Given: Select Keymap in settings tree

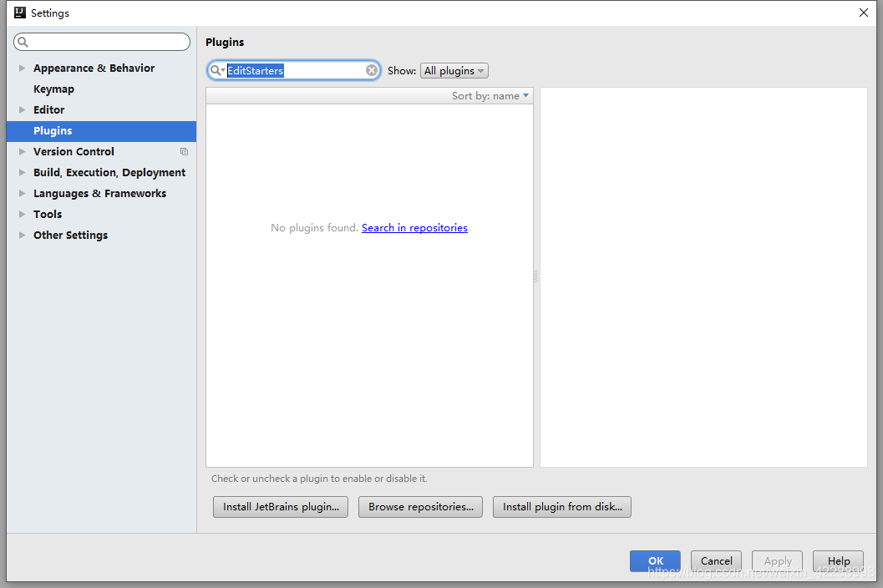Looking at the screenshot, I should (53, 89).
